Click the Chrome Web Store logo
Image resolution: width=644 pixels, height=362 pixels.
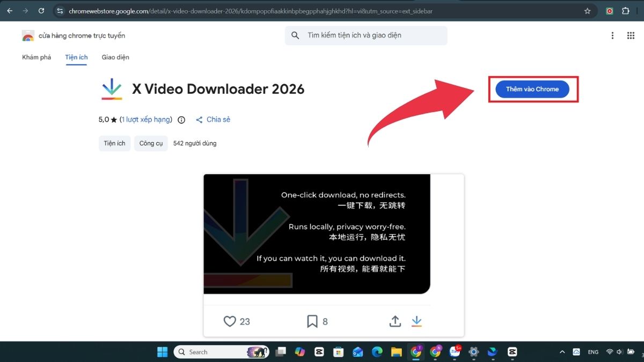click(27, 35)
